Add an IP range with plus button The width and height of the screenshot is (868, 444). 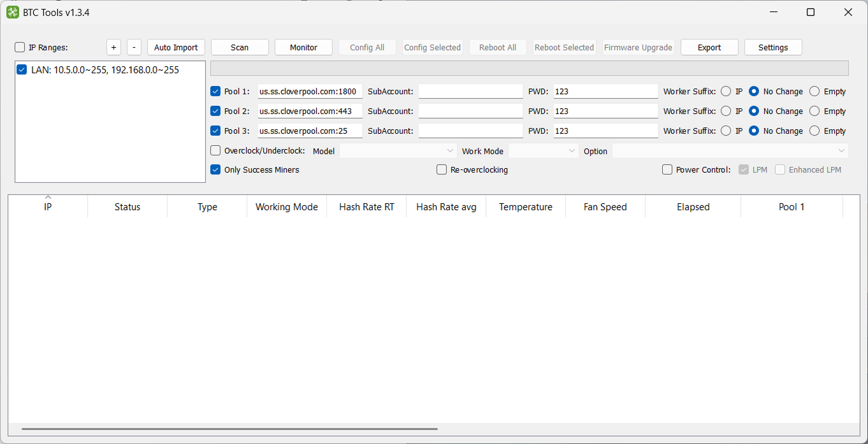coord(113,47)
